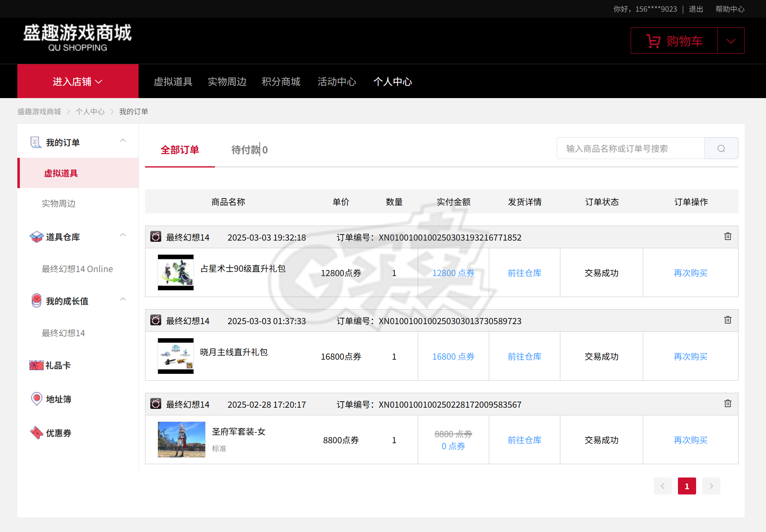
Task: Click the 道具仓库 box icon in sidebar
Action: click(x=36, y=237)
